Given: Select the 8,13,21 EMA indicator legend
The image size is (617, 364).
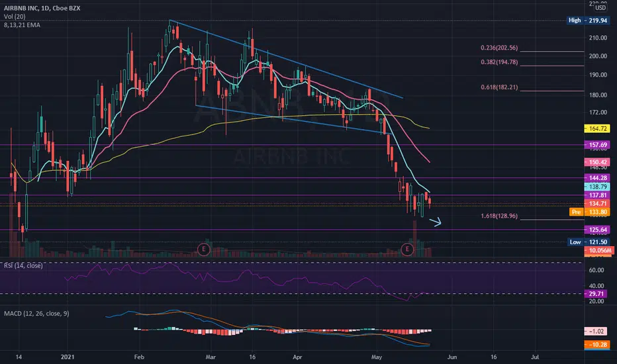Looking at the screenshot, I should click(x=22, y=24).
